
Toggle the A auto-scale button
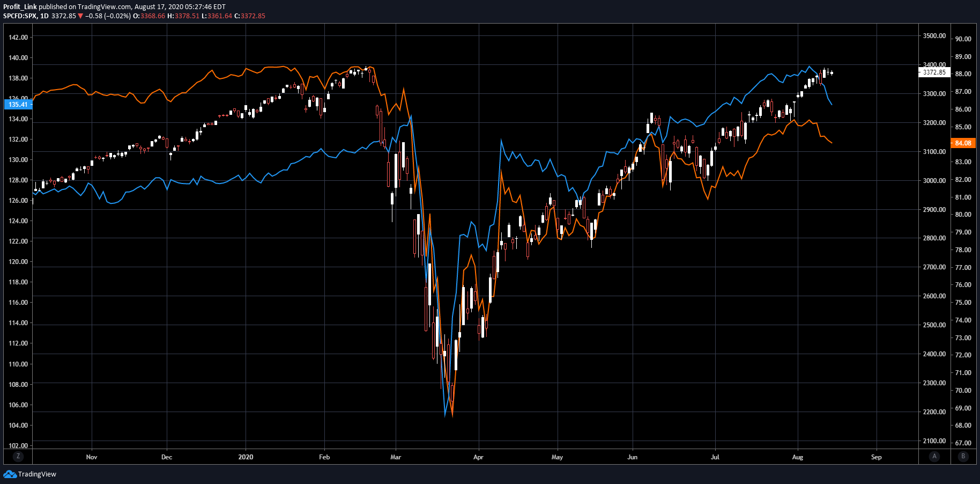tap(934, 456)
